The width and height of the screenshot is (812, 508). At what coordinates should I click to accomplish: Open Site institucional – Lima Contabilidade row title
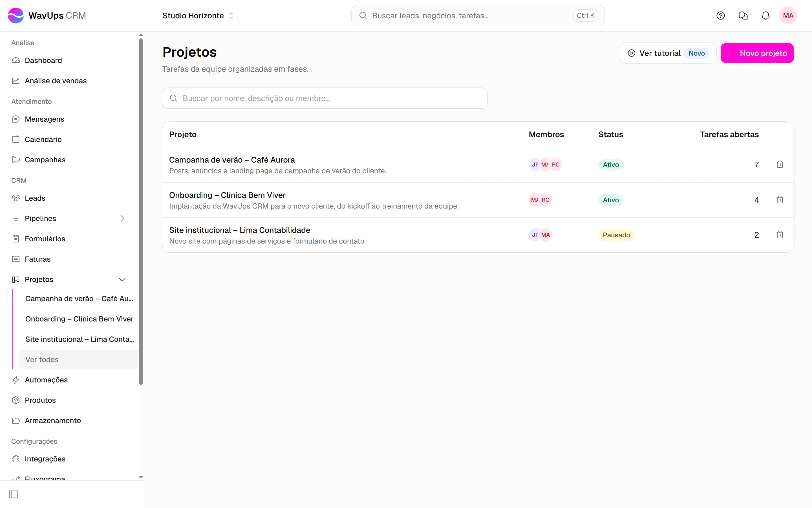point(240,230)
